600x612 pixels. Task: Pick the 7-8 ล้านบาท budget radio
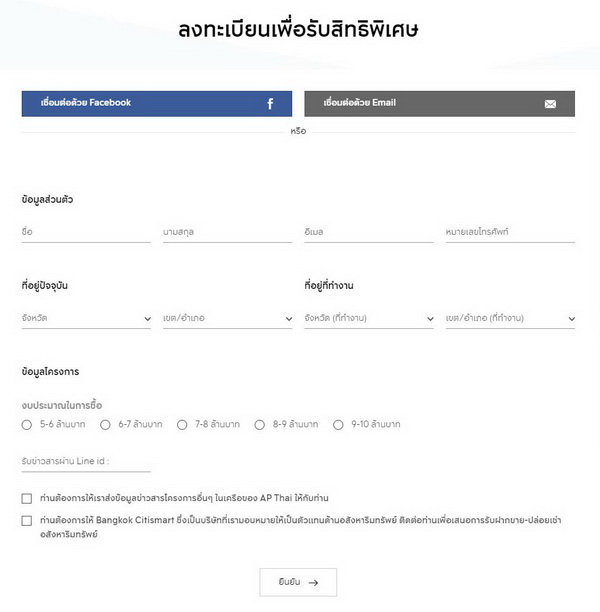coord(182,425)
